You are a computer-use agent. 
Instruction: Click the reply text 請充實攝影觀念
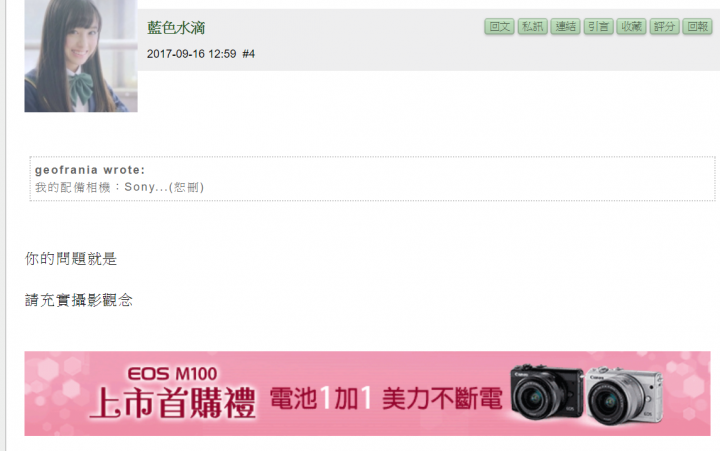click(x=79, y=300)
